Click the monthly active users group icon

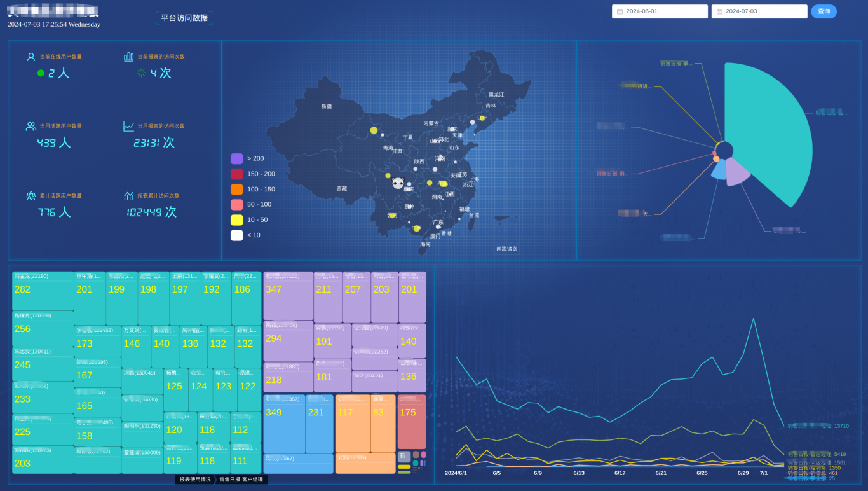pos(31,127)
